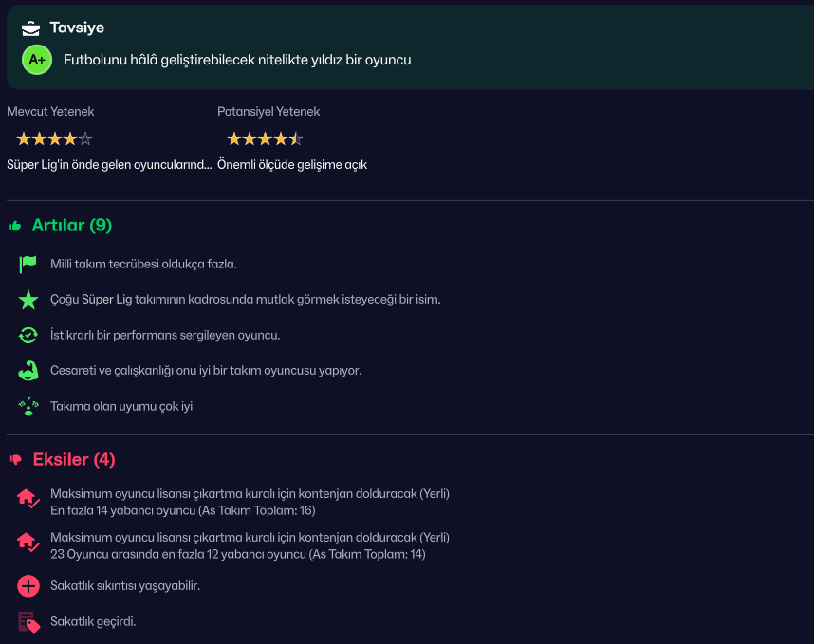Click the Potansiyel Yetenek star rating
814x644 pixels.
click(265, 138)
